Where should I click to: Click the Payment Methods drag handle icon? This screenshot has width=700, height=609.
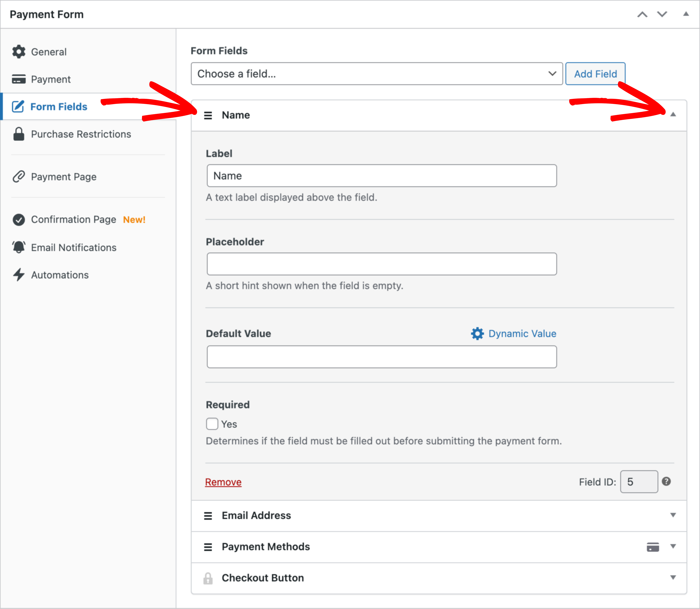(208, 547)
